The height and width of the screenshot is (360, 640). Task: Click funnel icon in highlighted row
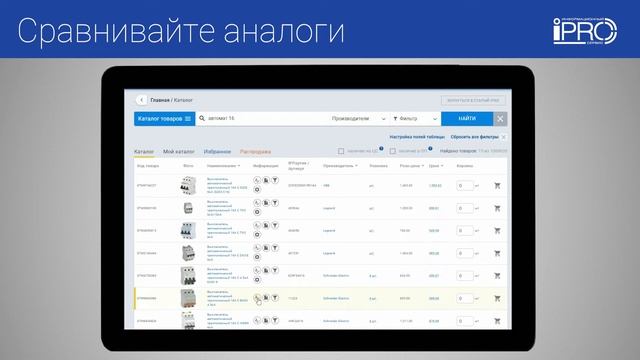coord(275,298)
